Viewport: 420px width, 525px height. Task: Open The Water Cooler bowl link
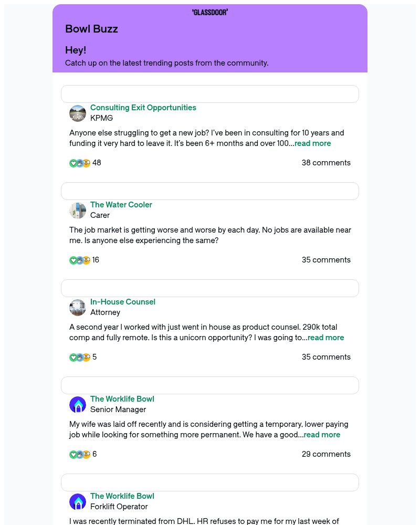(121, 205)
